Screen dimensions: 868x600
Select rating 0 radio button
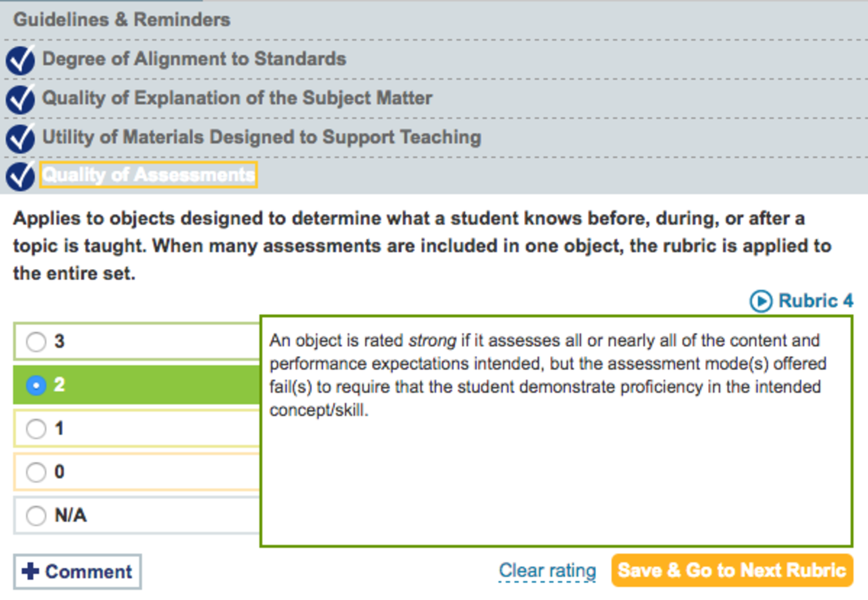click(x=36, y=472)
